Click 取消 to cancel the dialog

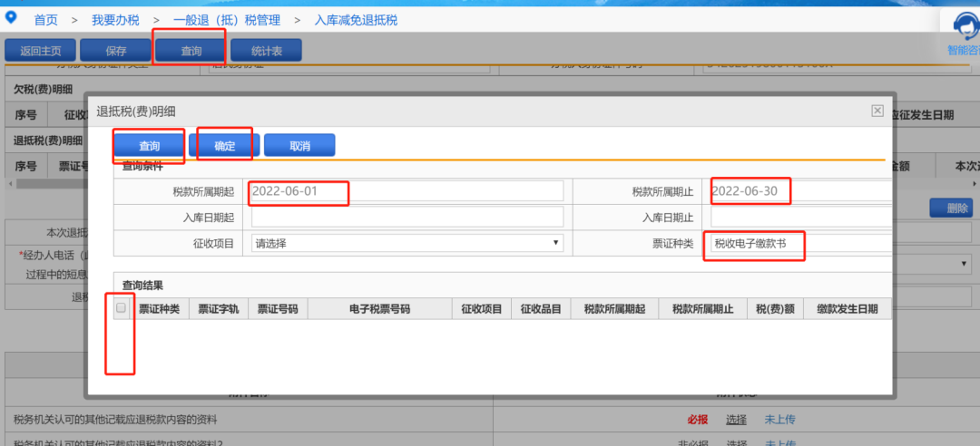tap(299, 146)
